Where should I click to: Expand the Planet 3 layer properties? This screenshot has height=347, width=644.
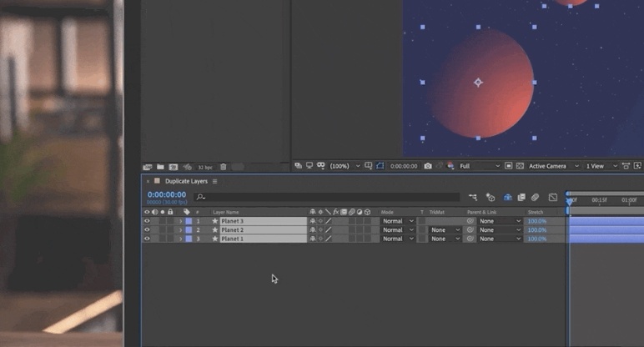click(180, 221)
